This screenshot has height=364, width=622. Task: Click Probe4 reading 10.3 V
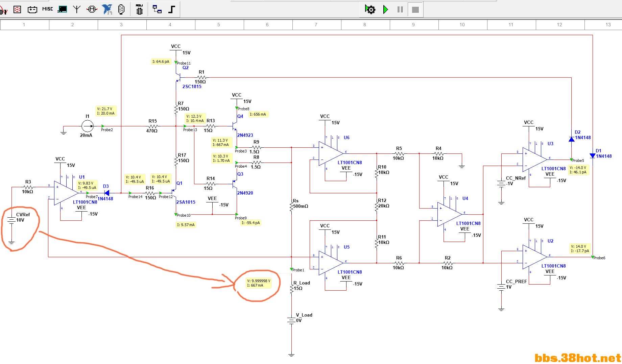click(x=222, y=158)
